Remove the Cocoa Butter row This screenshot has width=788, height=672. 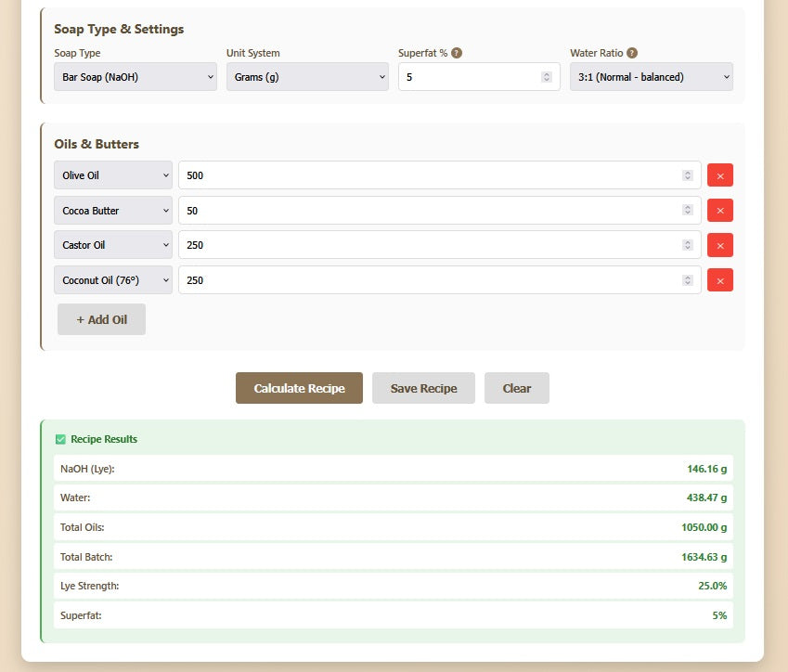[x=720, y=210]
